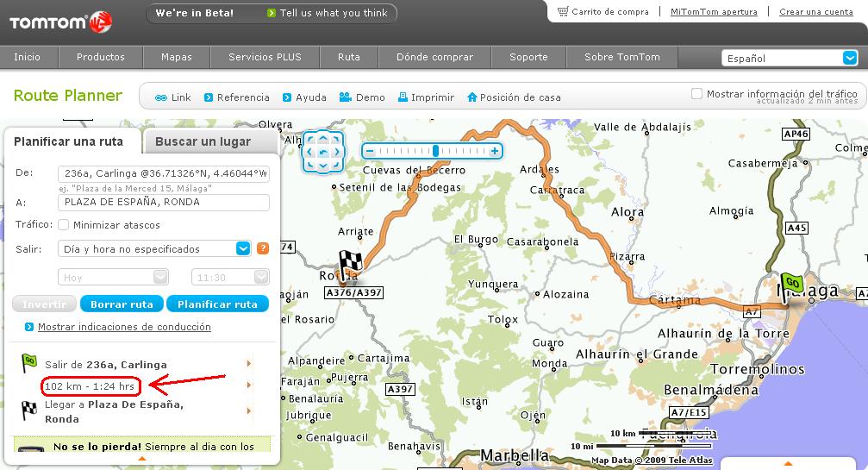Click the A destination field PLAZA DE ESPAÑA

164,202
